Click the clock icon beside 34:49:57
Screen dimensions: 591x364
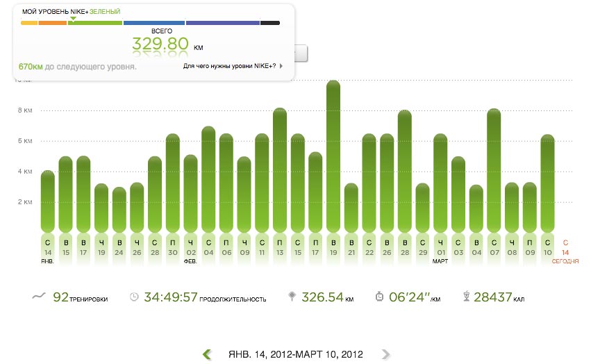click(134, 297)
